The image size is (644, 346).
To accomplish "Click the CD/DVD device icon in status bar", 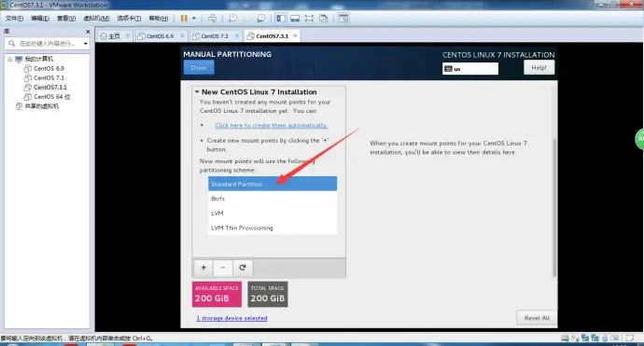I will 575,339.
